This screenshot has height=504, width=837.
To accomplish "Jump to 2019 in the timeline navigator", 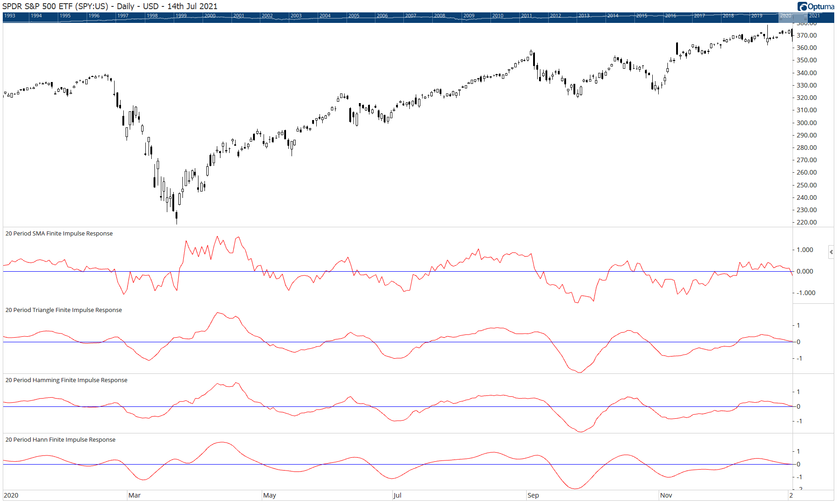I will click(x=757, y=16).
